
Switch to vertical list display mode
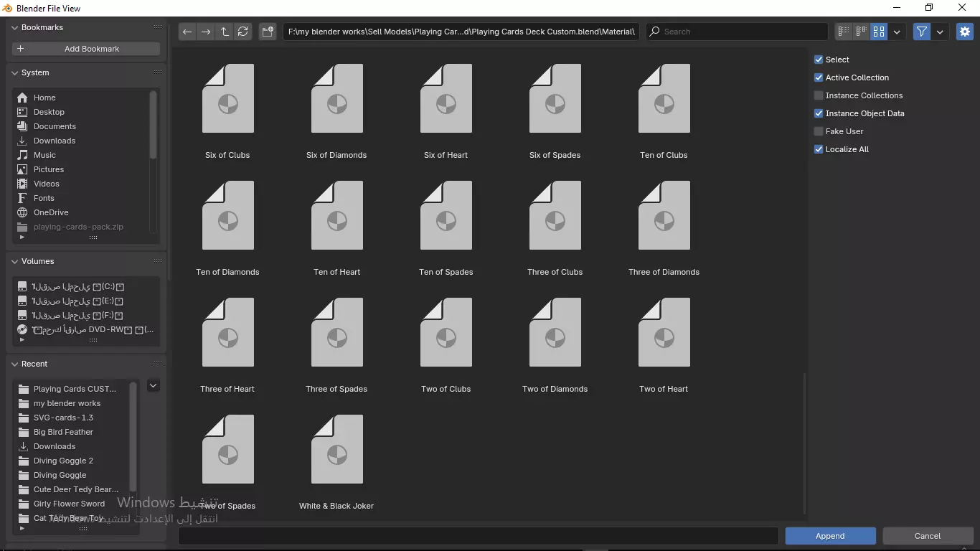[844, 32]
